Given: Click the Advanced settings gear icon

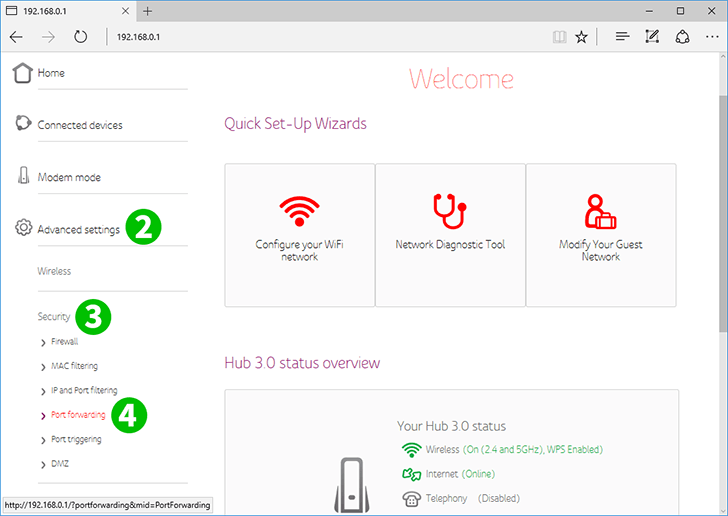Looking at the screenshot, I should 23,227.
